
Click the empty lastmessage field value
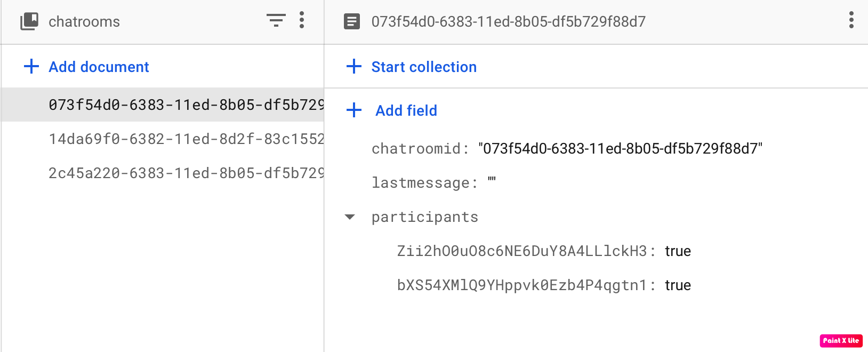click(492, 182)
